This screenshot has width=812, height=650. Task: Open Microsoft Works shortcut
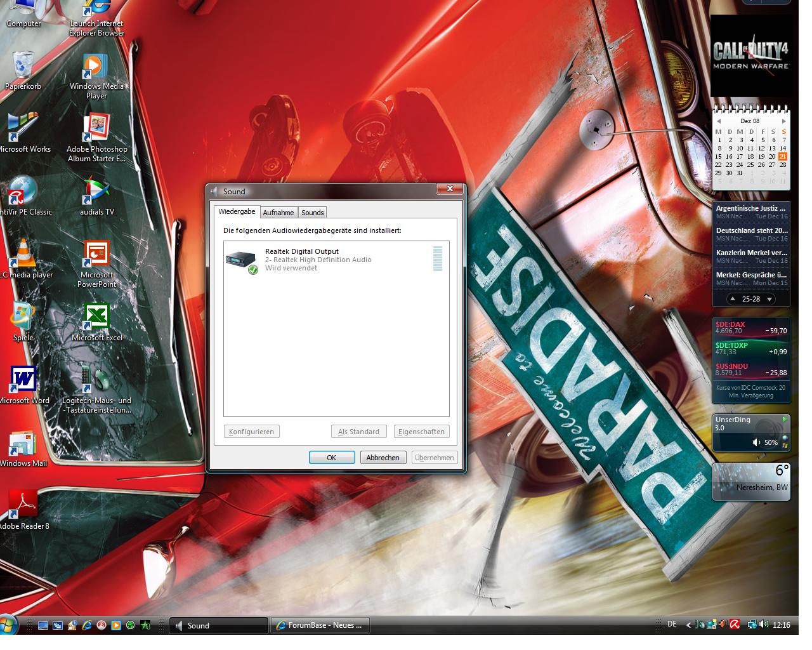tap(24, 133)
